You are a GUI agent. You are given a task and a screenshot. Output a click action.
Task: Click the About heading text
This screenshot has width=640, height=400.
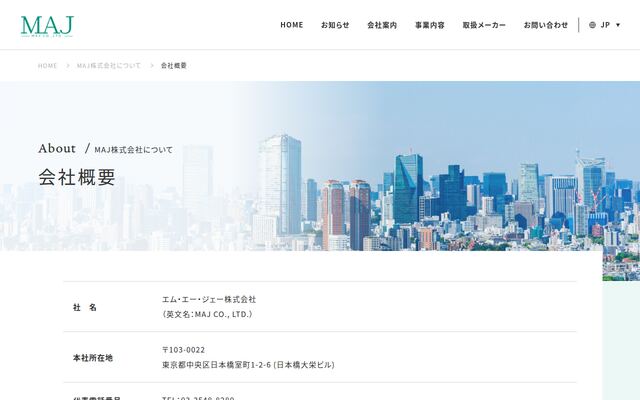tap(57, 149)
